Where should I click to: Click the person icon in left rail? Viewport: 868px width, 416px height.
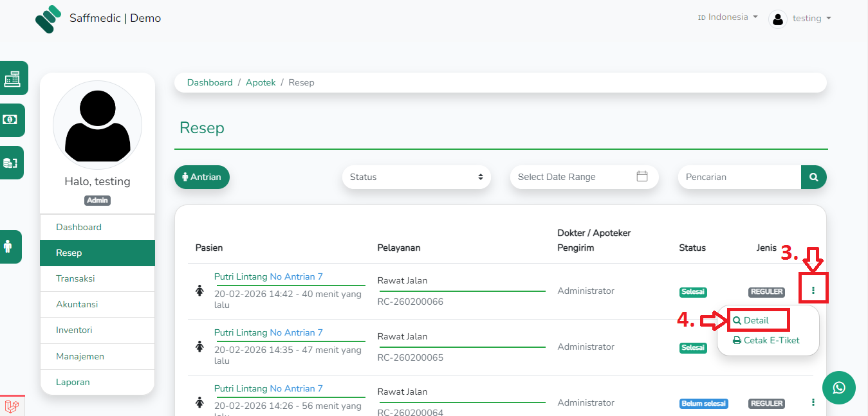tap(9, 246)
